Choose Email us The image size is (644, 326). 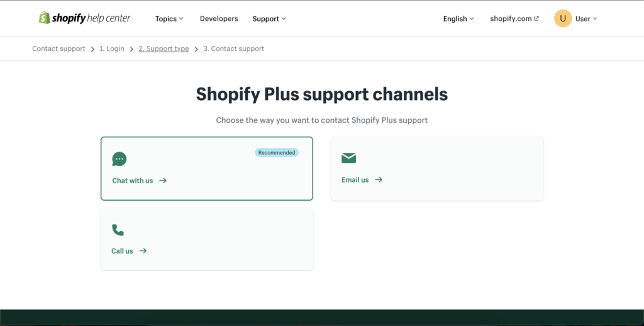437,169
